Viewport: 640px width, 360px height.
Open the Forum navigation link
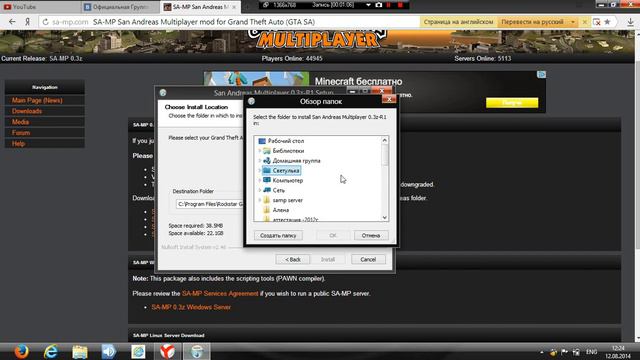[21, 133]
